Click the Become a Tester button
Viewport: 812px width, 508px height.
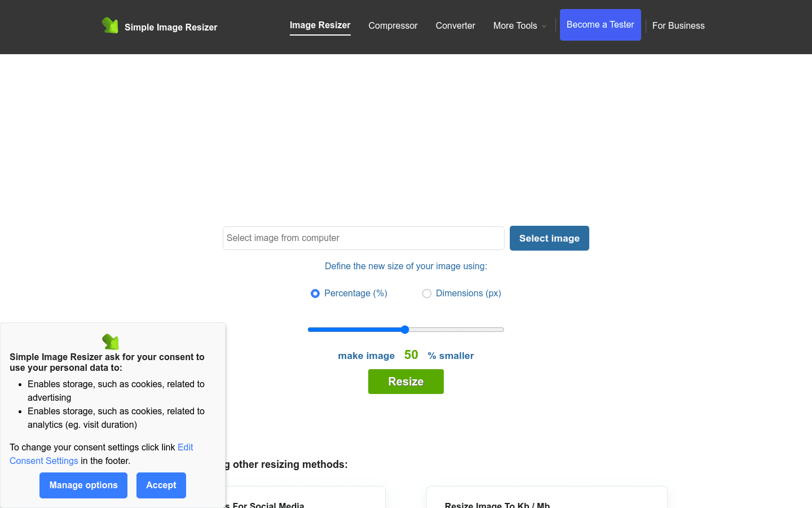point(600,24)
